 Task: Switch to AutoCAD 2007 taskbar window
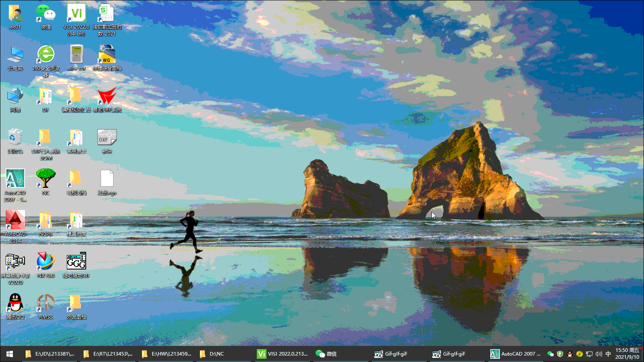(516, 354)
